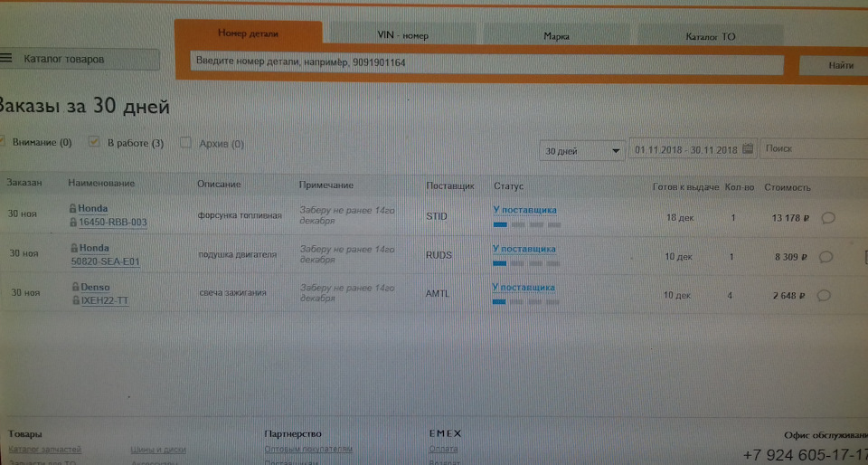This screenshot has width=868, height=465.
Task: Open comment bubble for the 13 178 ₽ order
Action: [827, 218]
